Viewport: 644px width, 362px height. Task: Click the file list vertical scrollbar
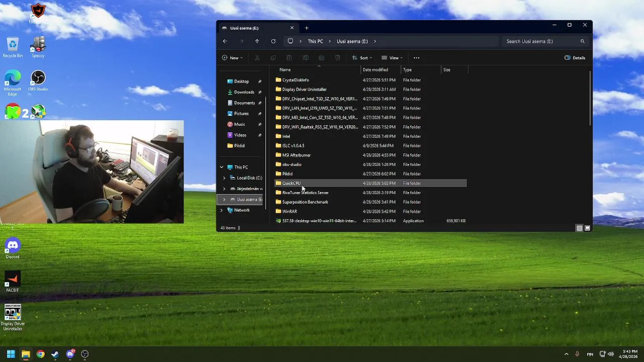pyautogui.click(x=590, y=99)
